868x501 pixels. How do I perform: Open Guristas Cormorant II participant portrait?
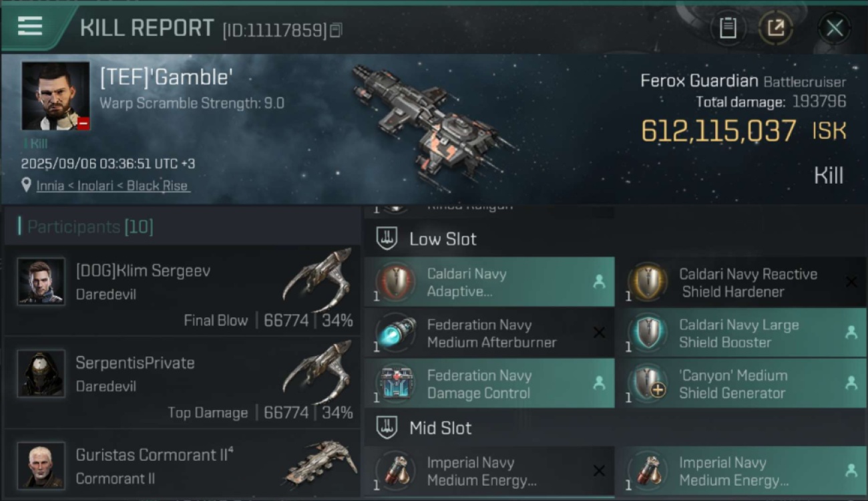(x=41, y=465)
